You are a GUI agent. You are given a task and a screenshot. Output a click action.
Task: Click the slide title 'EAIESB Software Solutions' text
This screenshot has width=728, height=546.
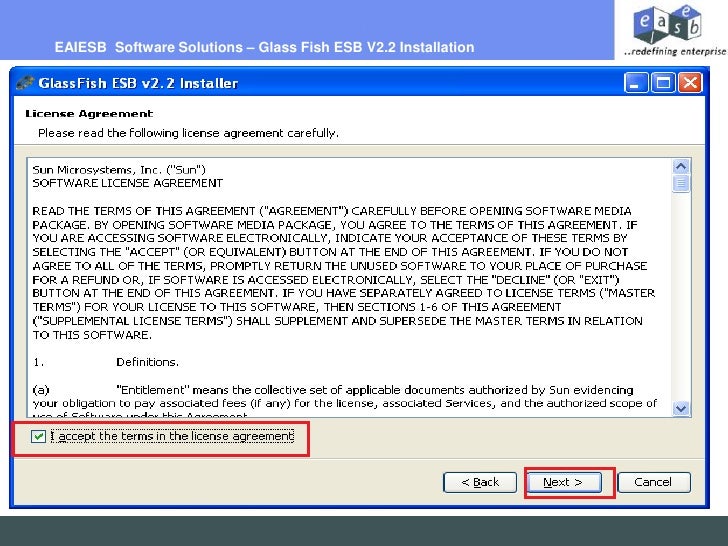(149, 47)
